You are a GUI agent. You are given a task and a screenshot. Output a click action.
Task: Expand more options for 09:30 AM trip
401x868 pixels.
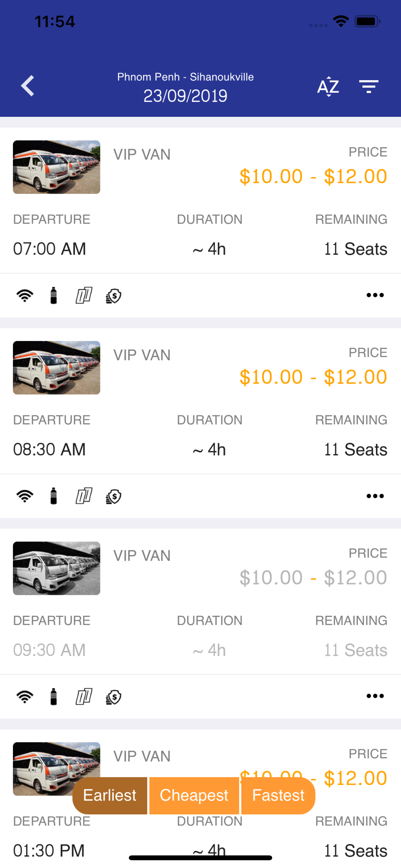coord(375,696)
